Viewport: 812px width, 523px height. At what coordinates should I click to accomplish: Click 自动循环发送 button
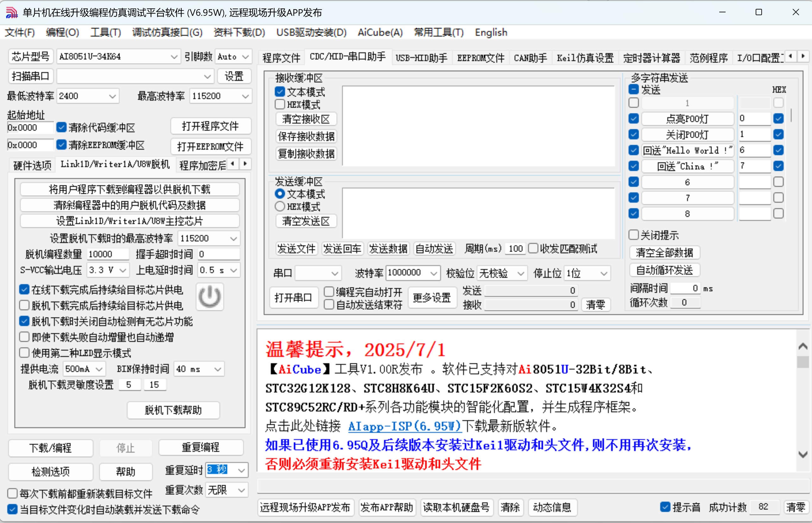click(x=664, y=270)
